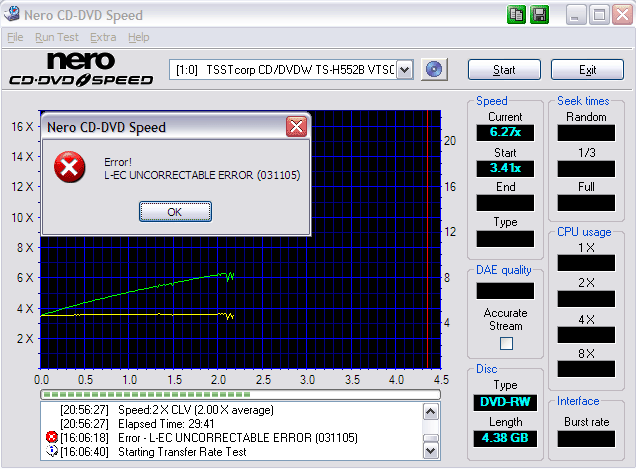Click the log line 'Starting Transfer Rate Test'
636x469 pixels.
coord(182,452)
